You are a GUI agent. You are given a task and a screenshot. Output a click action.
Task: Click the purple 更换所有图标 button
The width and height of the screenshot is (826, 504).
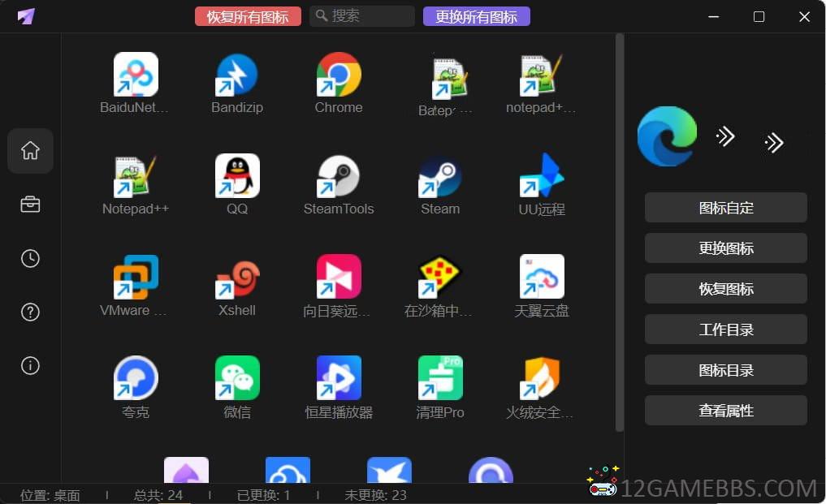(x=476, y=16)
